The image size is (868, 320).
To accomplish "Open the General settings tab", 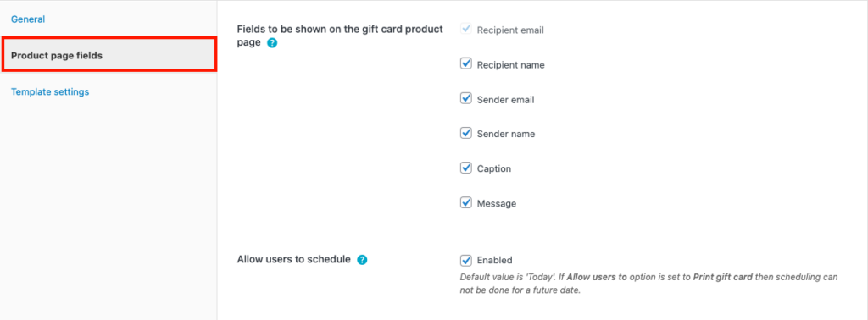I will point(28,19).
